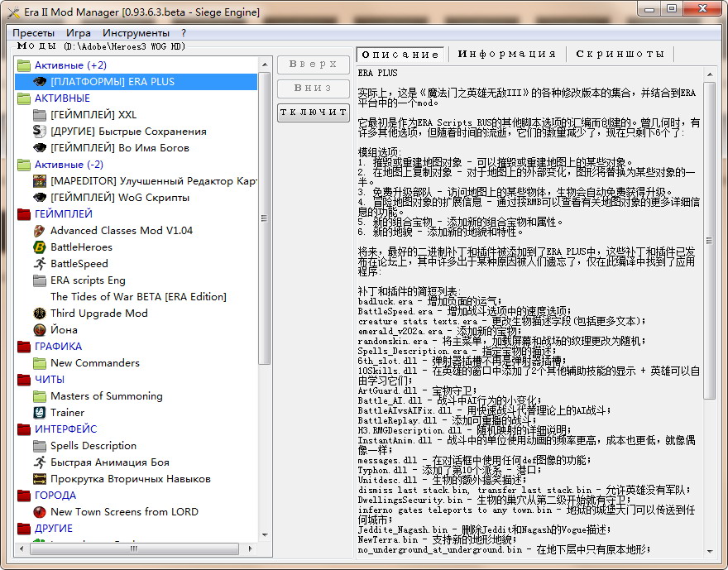Click the Вверх move-up button
Image resolution: width=728 pixels, height=570 pixels.
pyautogui.click(x=314, y=65)
